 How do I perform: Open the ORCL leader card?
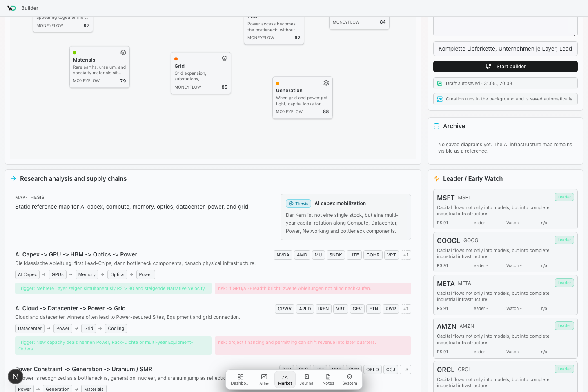tap(506, 376)
